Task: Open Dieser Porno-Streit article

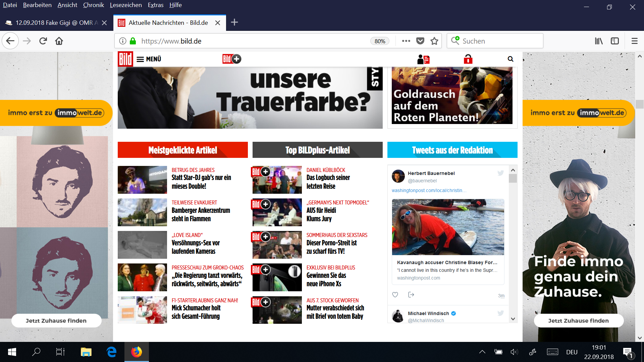Action: click(331, 247)
